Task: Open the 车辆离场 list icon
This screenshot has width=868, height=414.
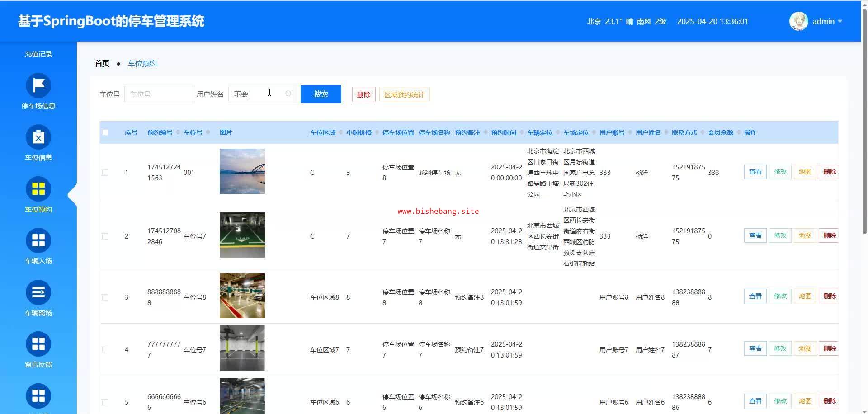Action: (x=38, y=292)
